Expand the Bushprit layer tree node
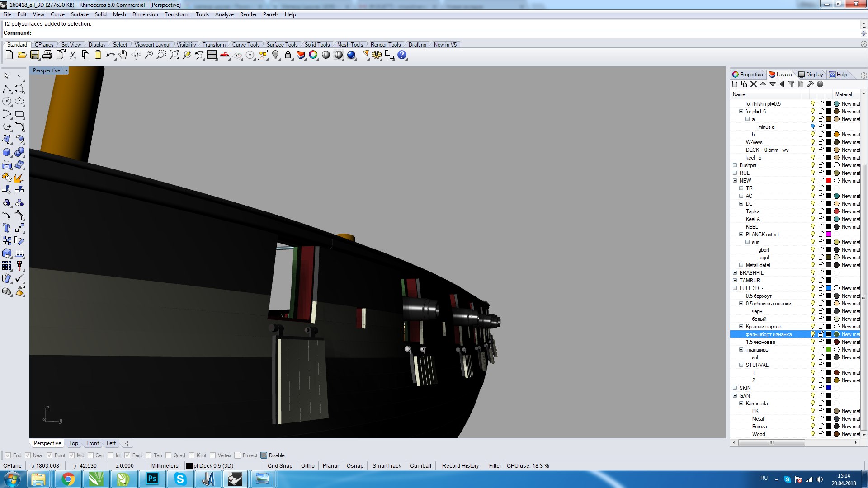The height and width of the screenshot is (488, 868). pyautogui.click(x=735, y=165)
